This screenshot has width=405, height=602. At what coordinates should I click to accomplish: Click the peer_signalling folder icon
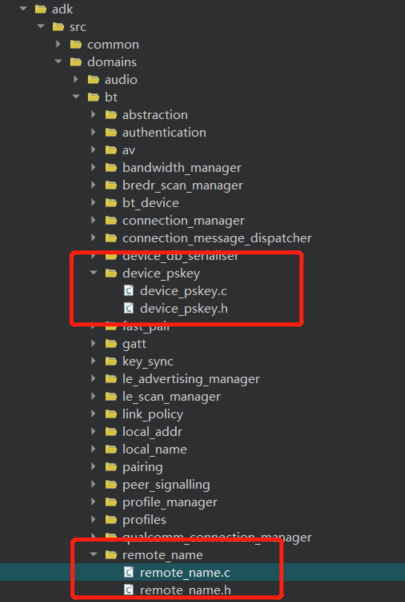pyautogui.click(x=111, y=485)
